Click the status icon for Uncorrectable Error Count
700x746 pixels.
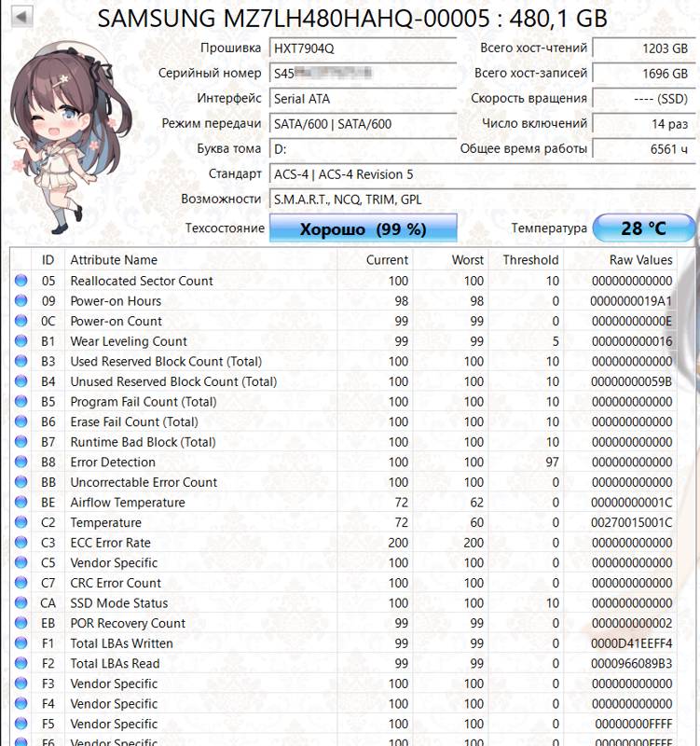(21, 482)
